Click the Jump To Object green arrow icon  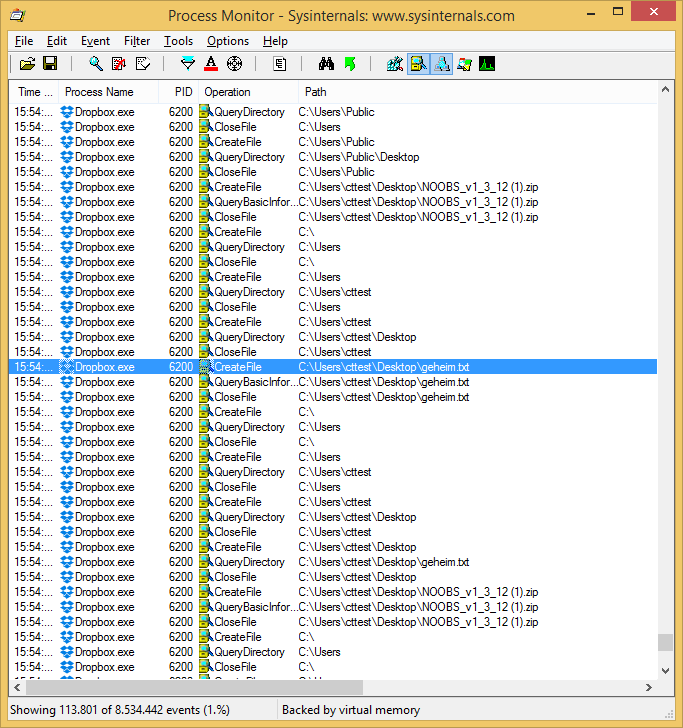point(350,64)
